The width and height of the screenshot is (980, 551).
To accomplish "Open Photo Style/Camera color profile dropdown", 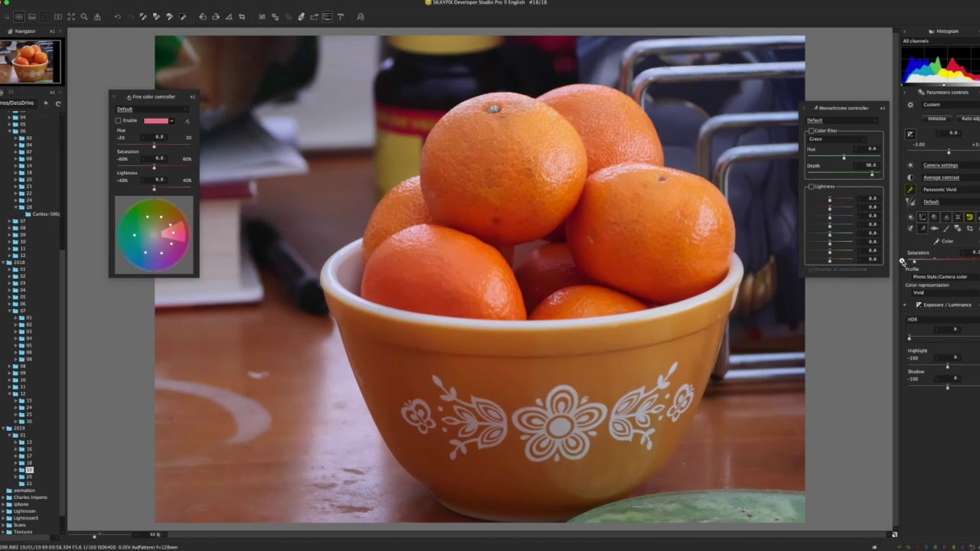I will point(946,277).
